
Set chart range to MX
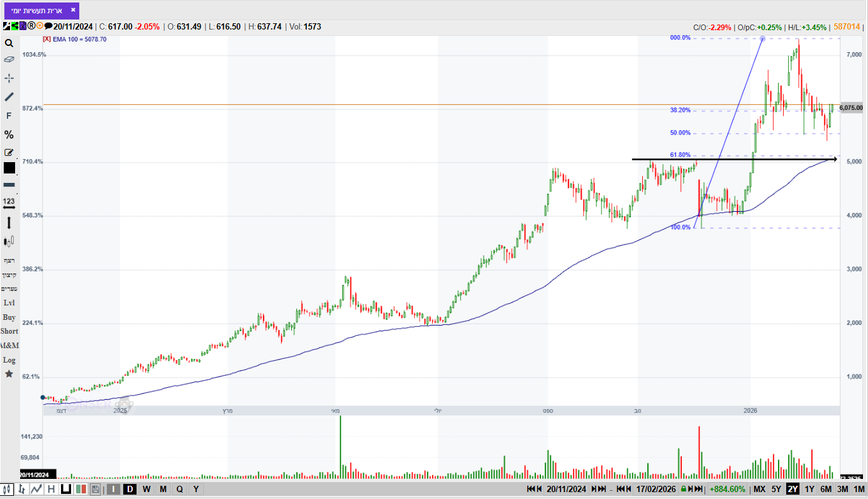[760, 489]
